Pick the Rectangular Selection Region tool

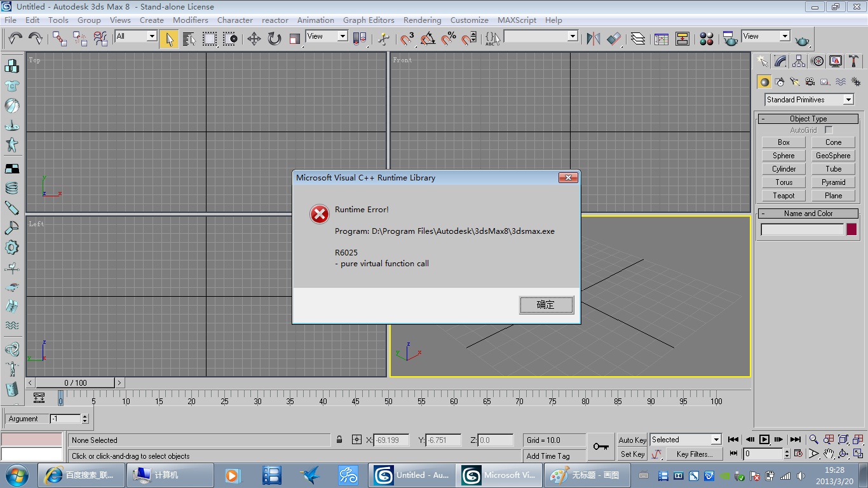tap(210, 39)
